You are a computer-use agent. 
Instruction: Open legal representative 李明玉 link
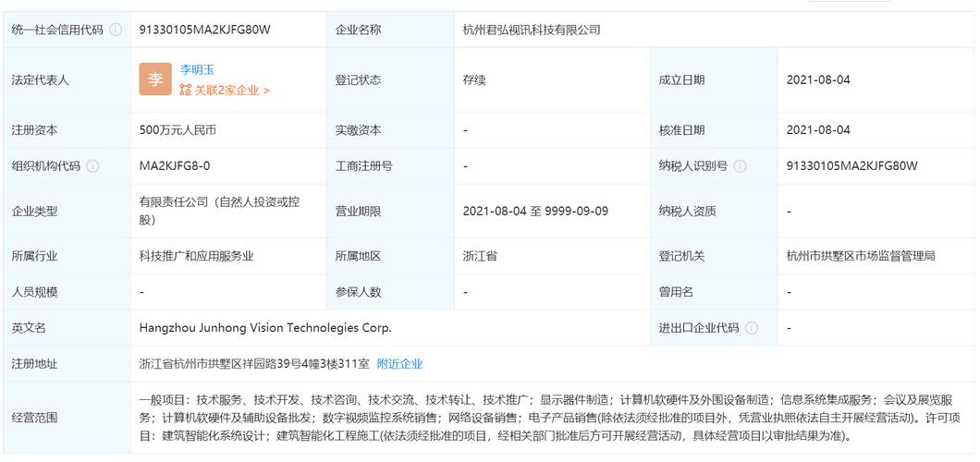[197, 70]
